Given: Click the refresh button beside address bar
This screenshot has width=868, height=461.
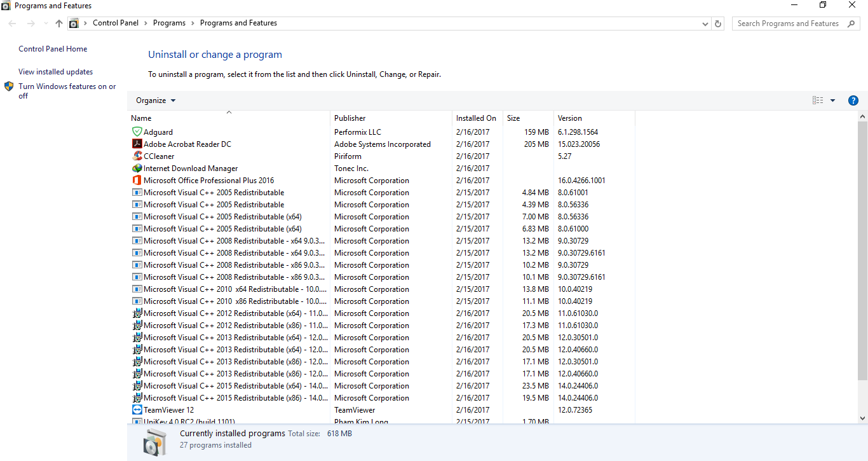Looking at the screenshot, I should 718,24.
